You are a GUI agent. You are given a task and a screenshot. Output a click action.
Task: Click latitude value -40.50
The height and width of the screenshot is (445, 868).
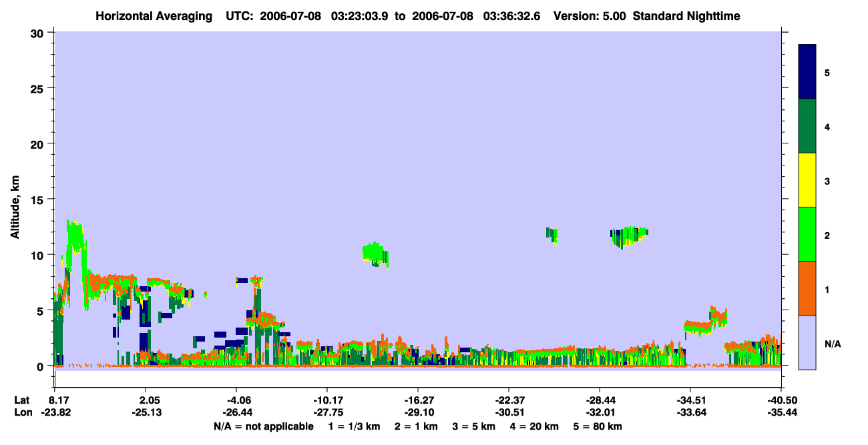[x=781, y=400]
